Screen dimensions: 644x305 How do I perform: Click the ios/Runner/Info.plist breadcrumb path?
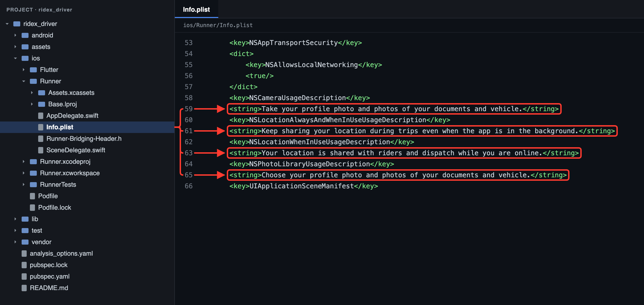point(218,25)
